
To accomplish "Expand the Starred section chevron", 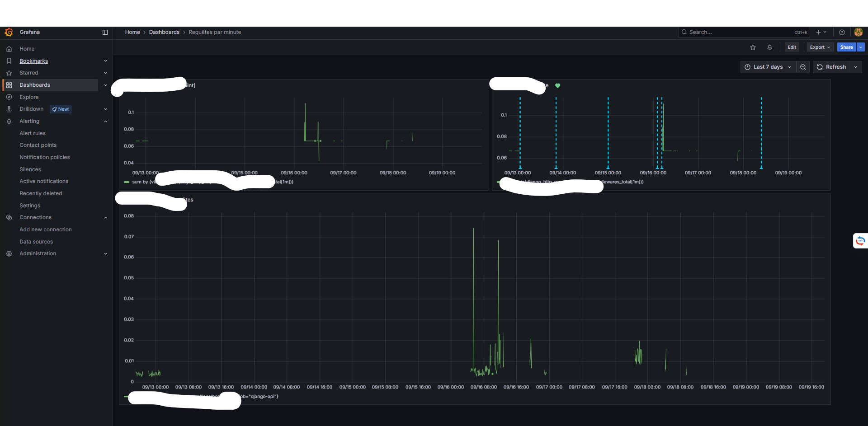I will point(105,73).
